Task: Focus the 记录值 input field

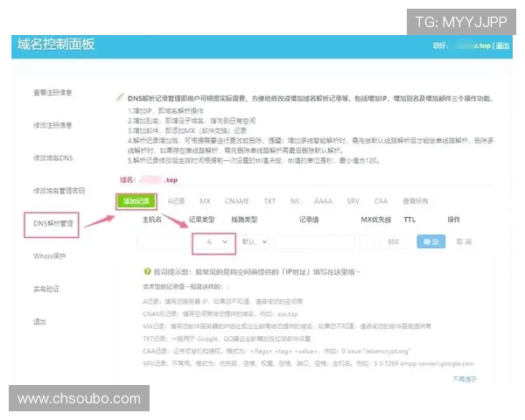Action: pyautogui.click(x=314, y=241)
